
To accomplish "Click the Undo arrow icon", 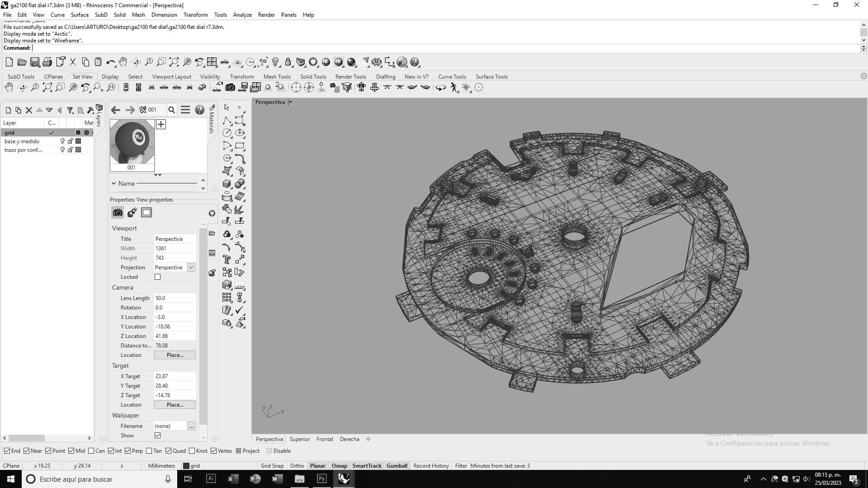I will (110, 62).
